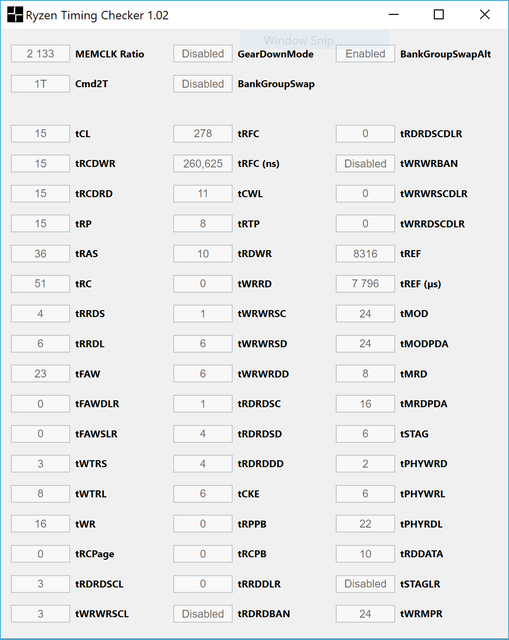Select the tRRDL value field
The image size is (509, 640).
pos(40,344)
